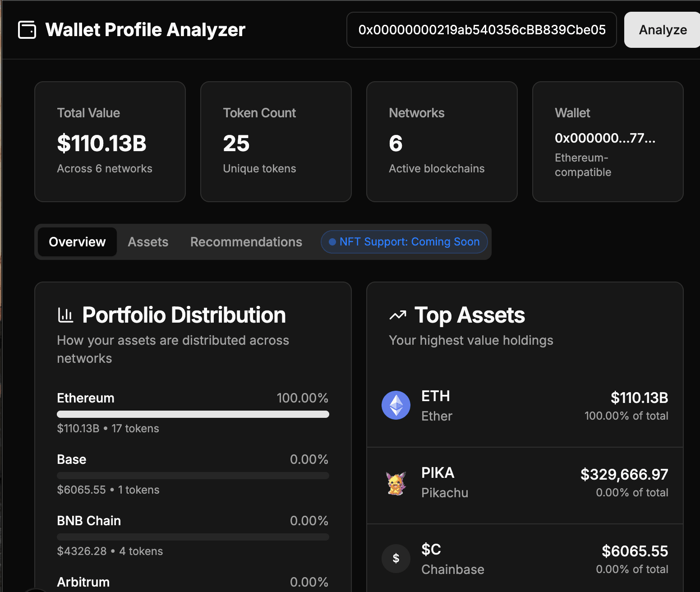The image size is (700, 592).
Task: Click the Ethereum distribution progress bar
Action: tap(193, 414)
